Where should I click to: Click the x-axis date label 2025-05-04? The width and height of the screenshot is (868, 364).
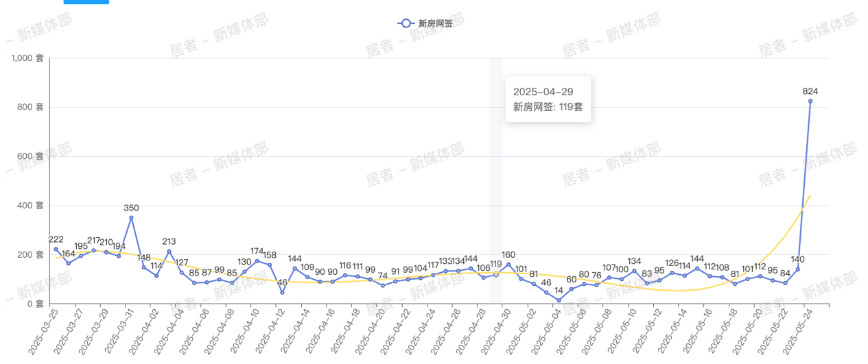(x=546, y=331)
